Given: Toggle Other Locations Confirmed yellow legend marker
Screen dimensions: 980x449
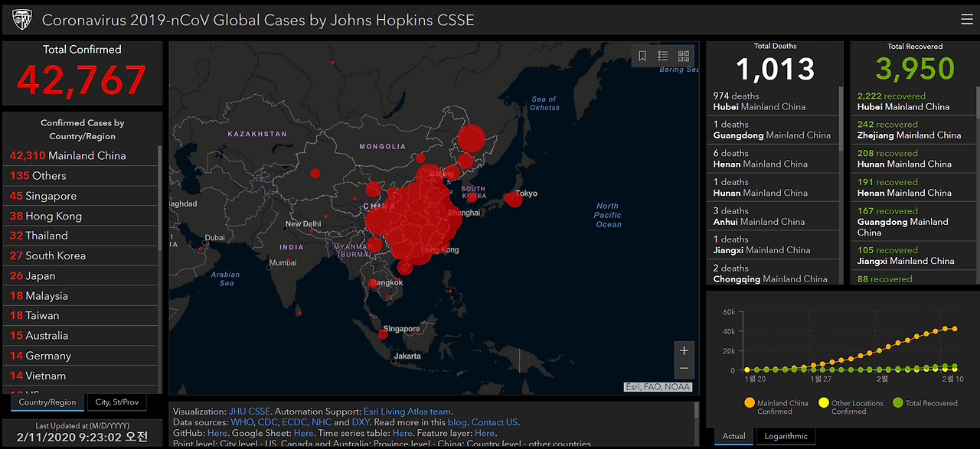Looking at the screenshot, I should pyautogui.click(x=823, y=402).
